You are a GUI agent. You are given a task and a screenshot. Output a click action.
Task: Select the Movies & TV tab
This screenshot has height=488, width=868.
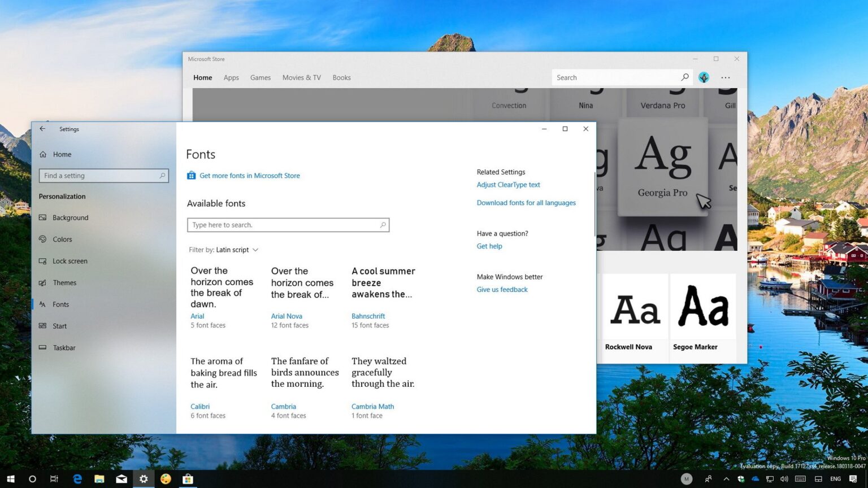coord(301,77)
